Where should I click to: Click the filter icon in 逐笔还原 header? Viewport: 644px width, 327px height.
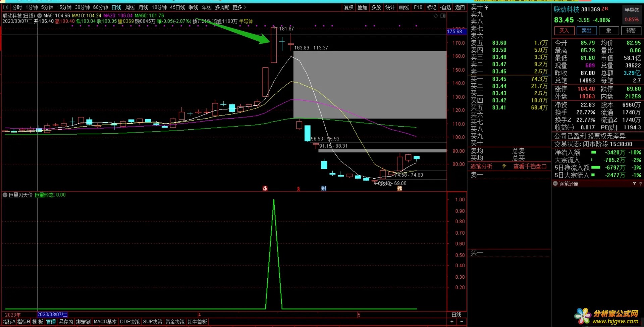tap(634, 184)
